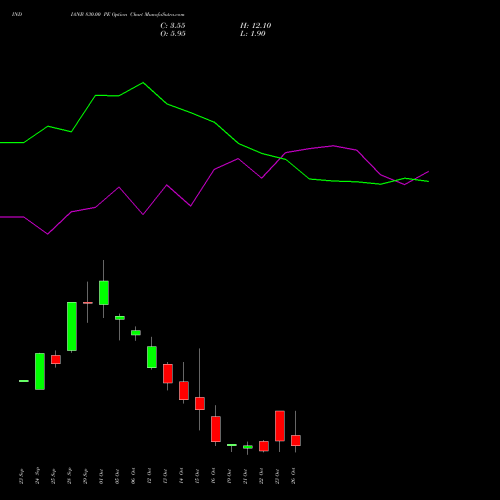This screenshot has height=500, width=500.
Task: Select the 12 Oct date label
Action: coord(149,476)
